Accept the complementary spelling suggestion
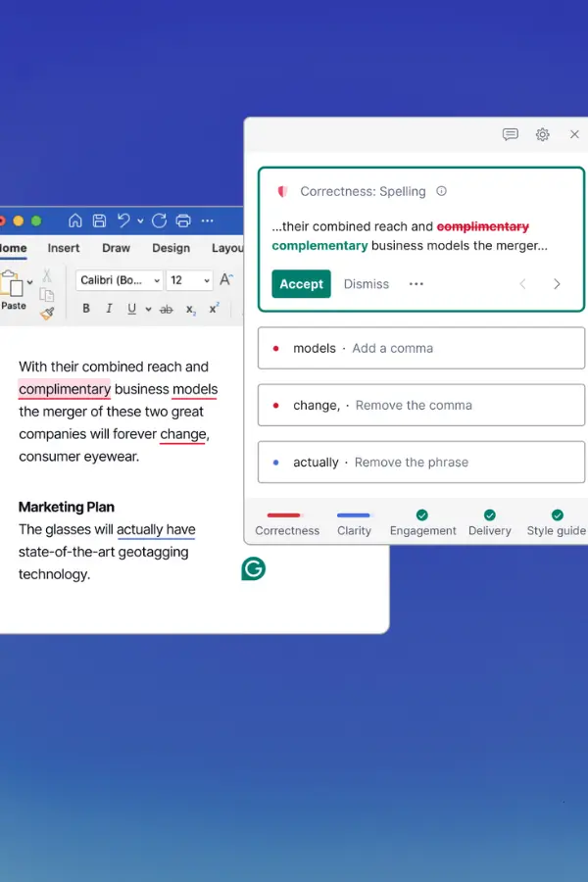 [301, 284]
